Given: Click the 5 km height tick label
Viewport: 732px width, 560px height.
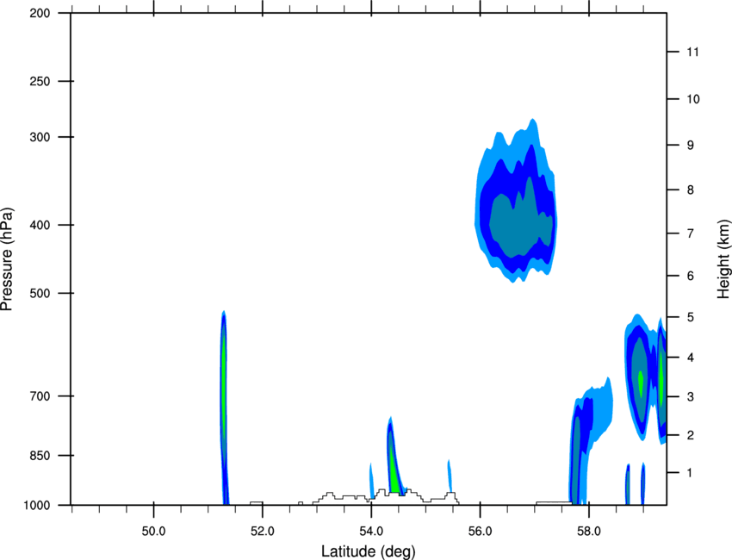Looking at the screenshot, I should [x=691, y=318].
